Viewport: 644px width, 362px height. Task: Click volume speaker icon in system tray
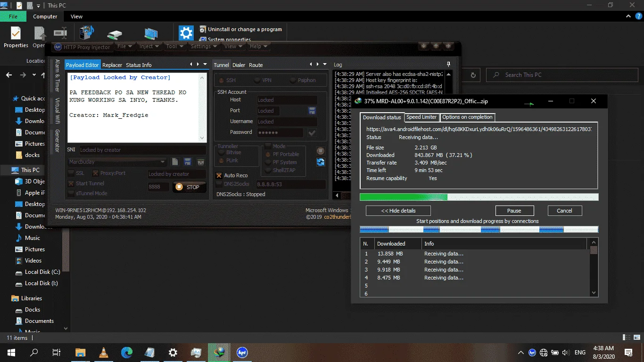pos(565,352)
